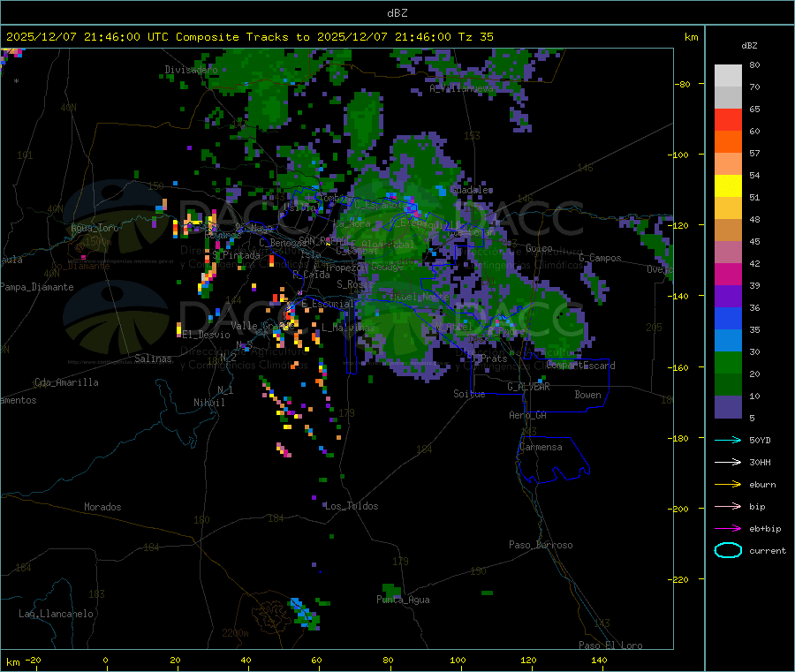Viewport: 795px width, 672px height.
Task: Click the S_Pintada map label
Action: pyautogui.click(x=236, y=255)
